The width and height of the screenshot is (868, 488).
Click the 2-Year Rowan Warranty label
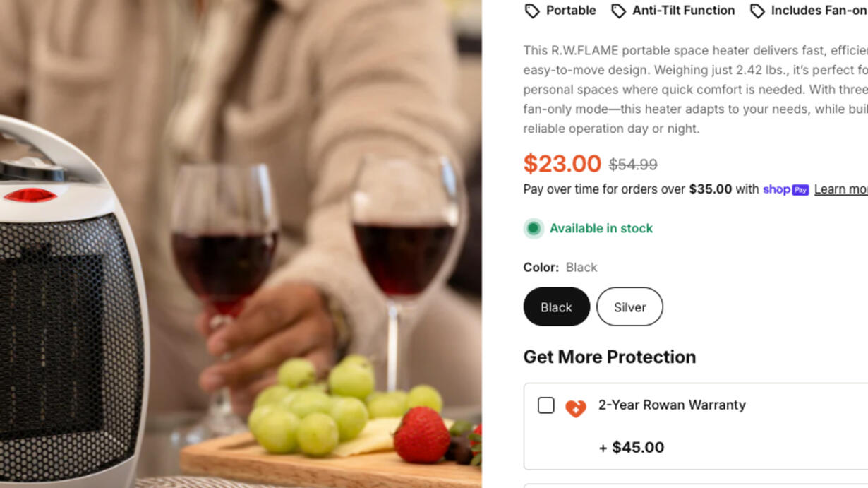672,405
